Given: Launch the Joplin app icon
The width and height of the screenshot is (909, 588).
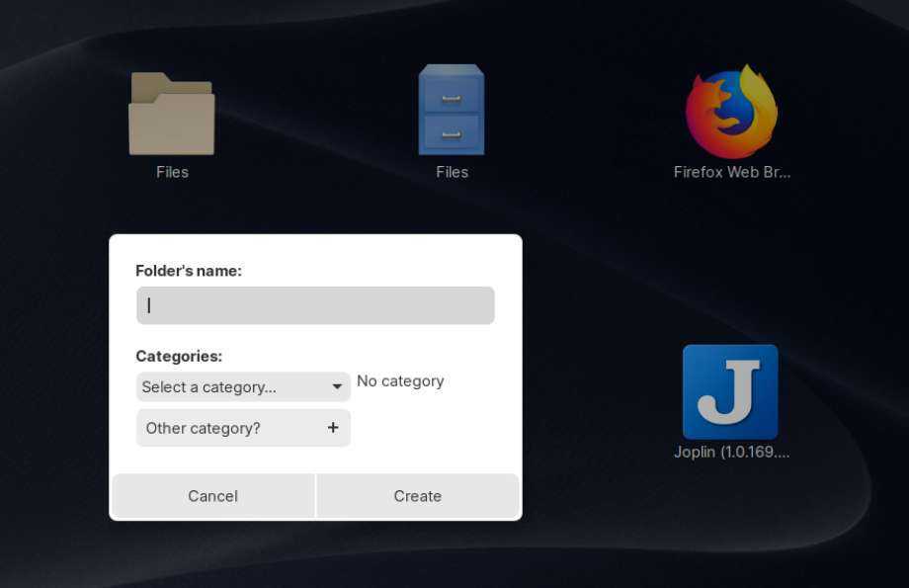Looking at the screenshot, I should tap(730, 392).
